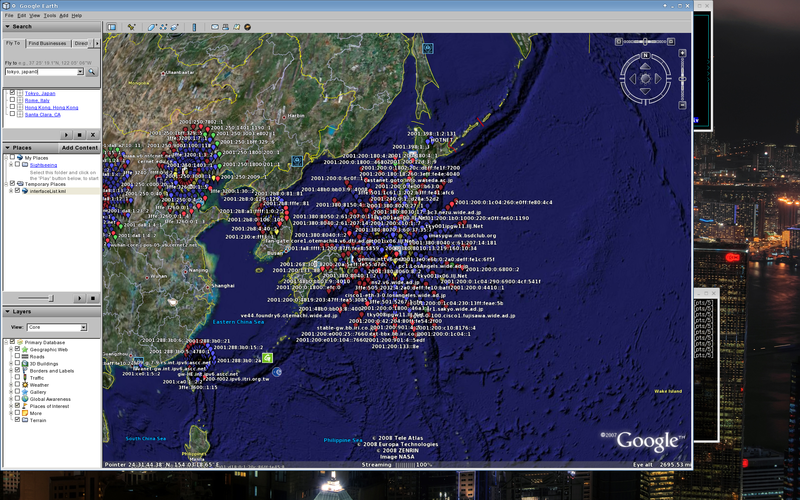
Task: Open the Fly To history dropdown arrow
Action: click(x=80, y=72)
